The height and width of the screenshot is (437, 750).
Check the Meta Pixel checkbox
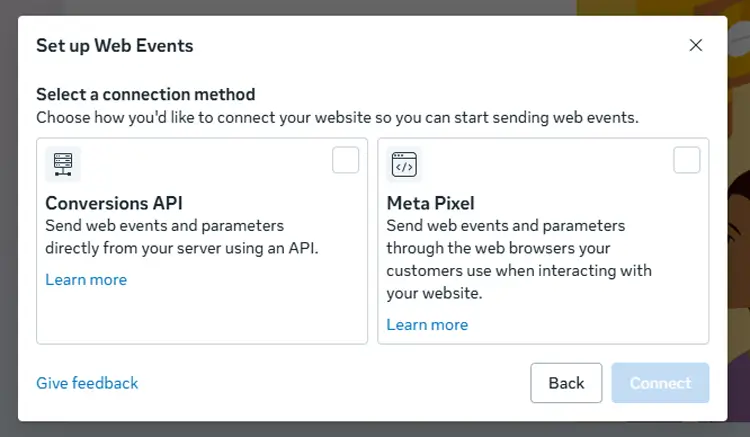click(686, 160)
